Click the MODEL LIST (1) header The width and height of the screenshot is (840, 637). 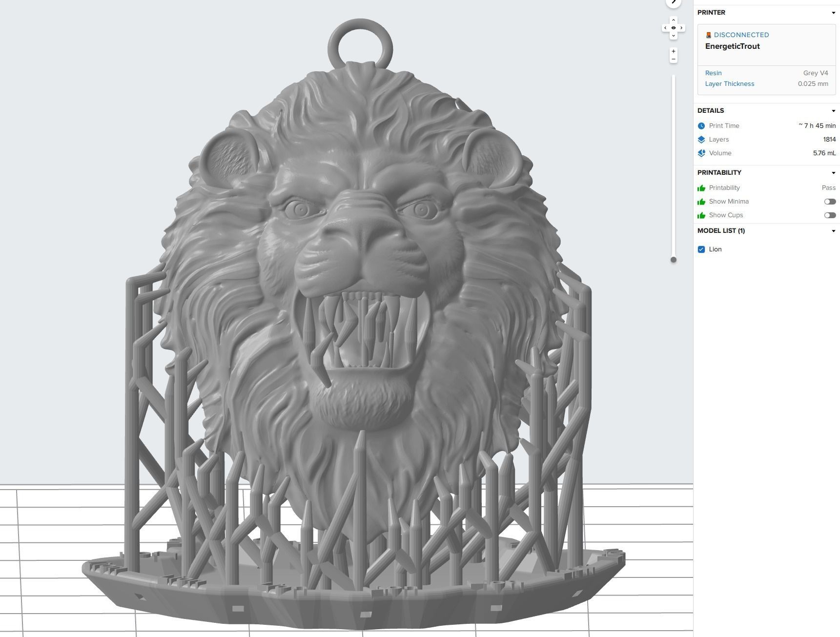pyautogui.click(x=721, y=231)
